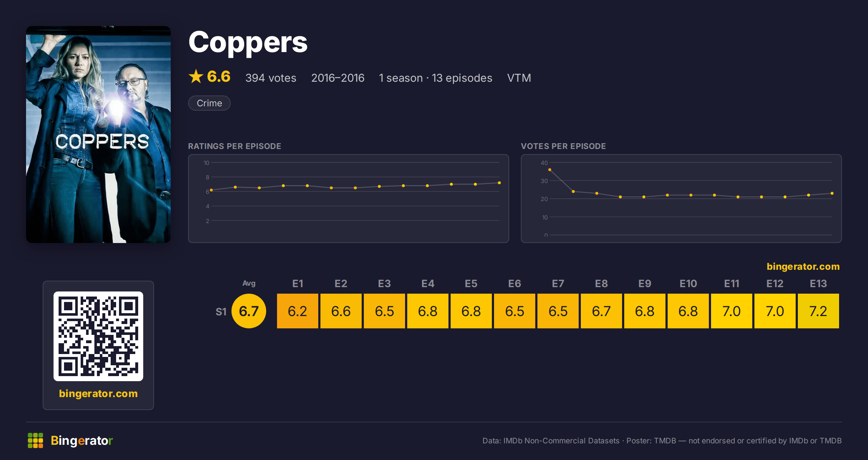Click the Bingerator wordmark in footer

82,440
